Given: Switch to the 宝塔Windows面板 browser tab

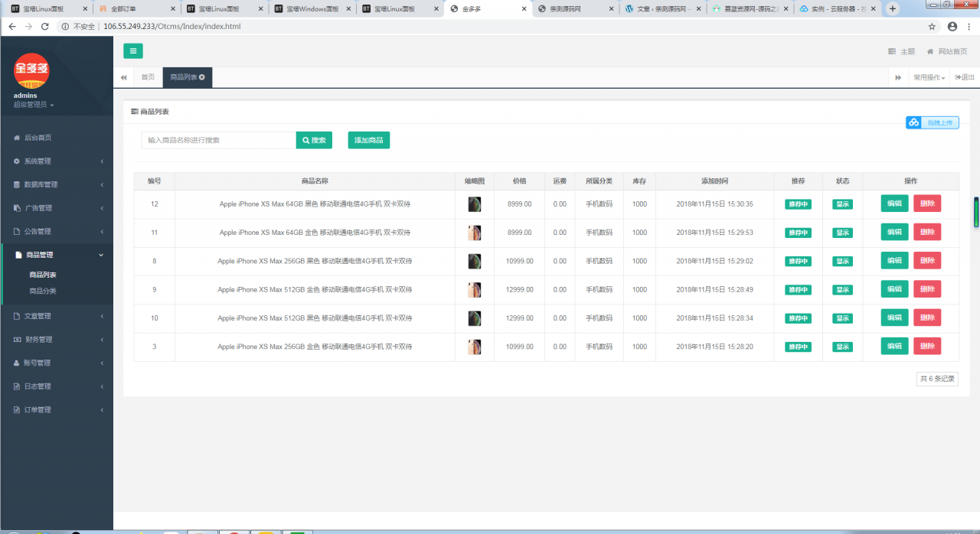Looking at the screenshot, I should 311,9.
